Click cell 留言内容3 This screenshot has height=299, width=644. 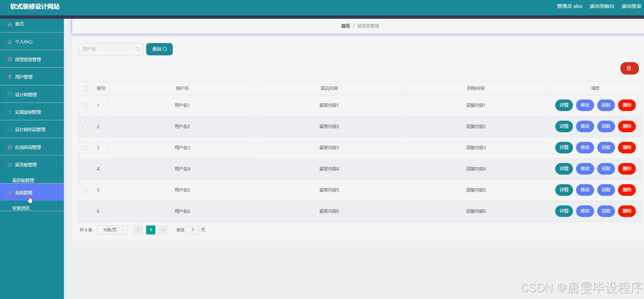click(x=329, y=148)
